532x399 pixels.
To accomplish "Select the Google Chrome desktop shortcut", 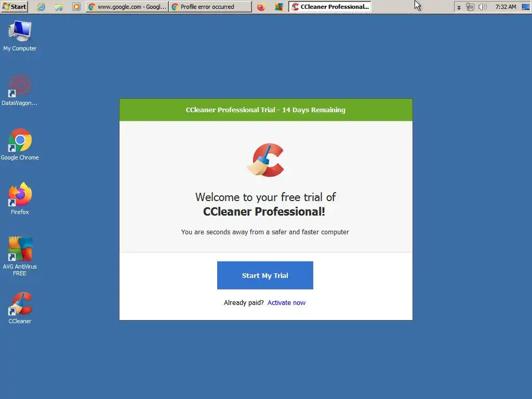I will click(20, 144).
